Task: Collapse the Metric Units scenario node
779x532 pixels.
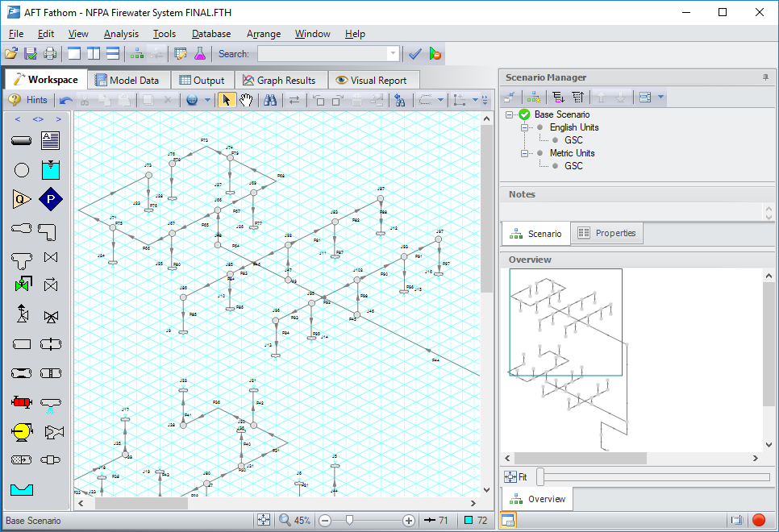Action: (524, 153)
